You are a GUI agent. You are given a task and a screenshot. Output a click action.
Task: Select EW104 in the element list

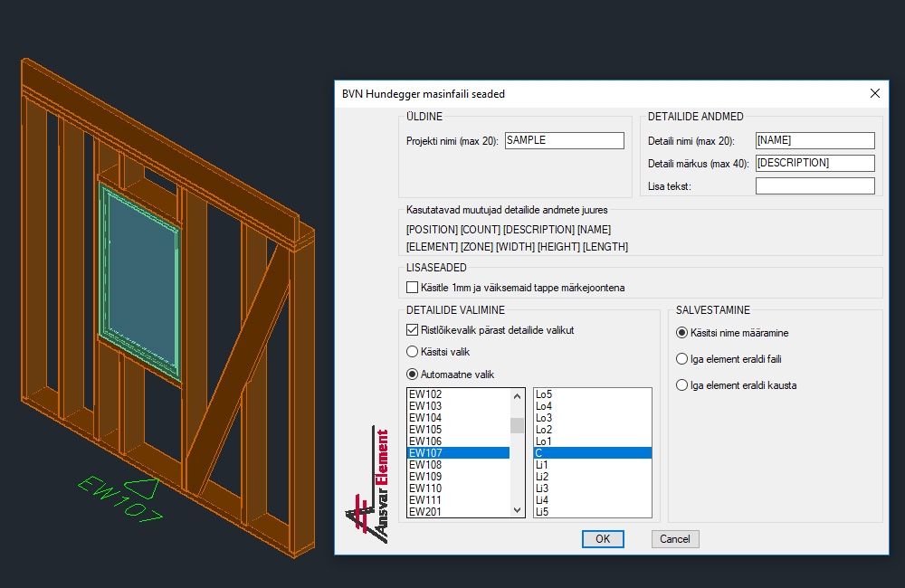click(x=458, y=418)
